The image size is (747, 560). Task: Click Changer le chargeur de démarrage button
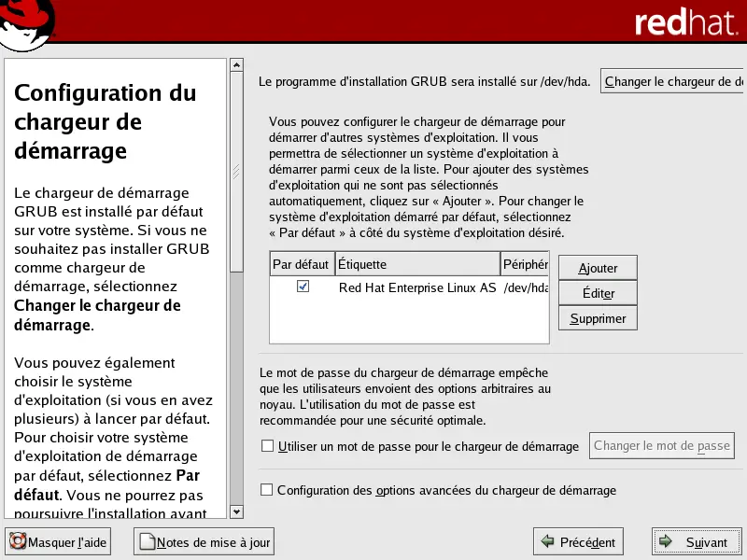672,82
